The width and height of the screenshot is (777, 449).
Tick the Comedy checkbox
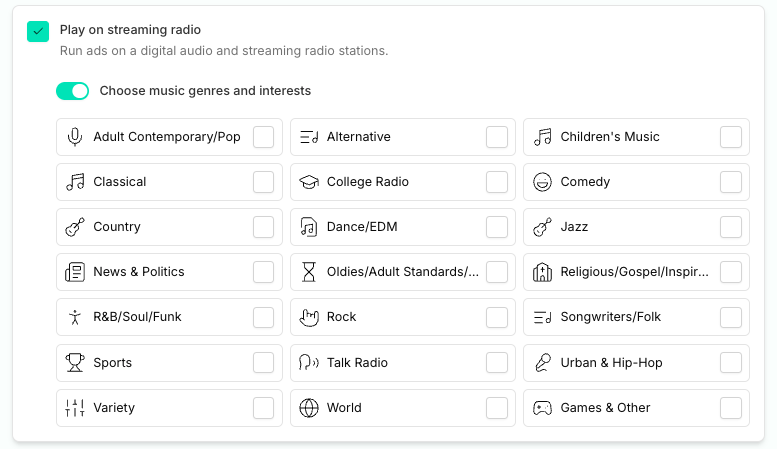pos(731,182)
